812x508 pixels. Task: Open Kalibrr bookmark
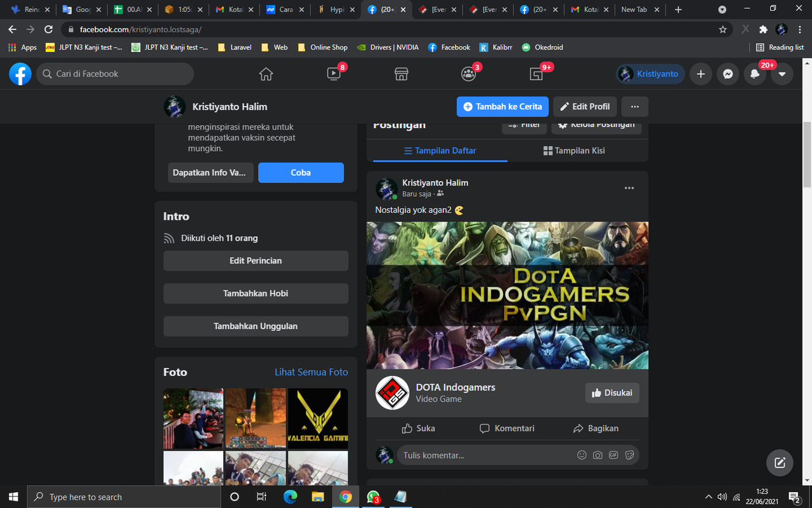click(495, 47)
